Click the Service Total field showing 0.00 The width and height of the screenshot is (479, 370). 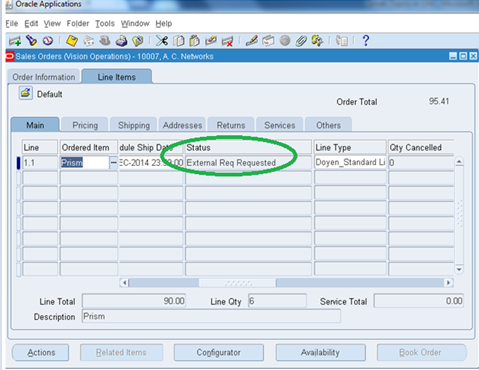(x=419, y=301)
